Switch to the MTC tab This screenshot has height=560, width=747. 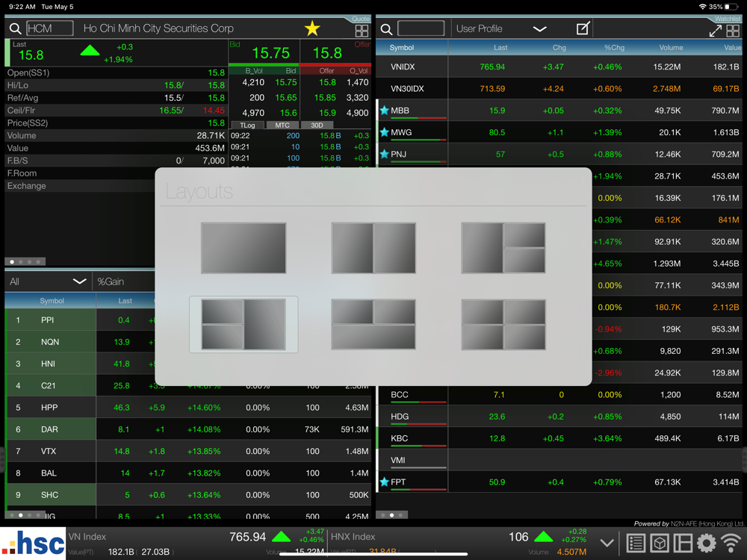point(282,125)
